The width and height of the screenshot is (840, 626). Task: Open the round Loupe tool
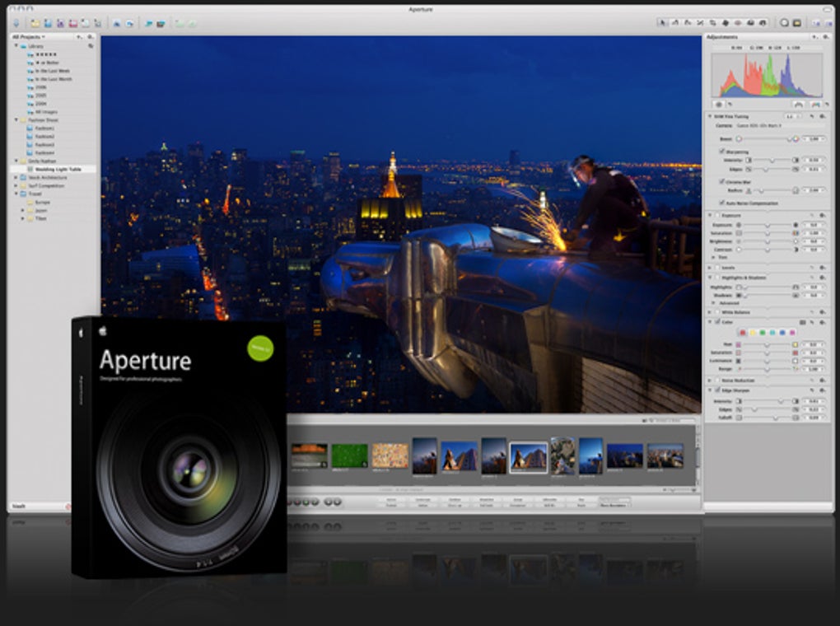coord(784,22)
